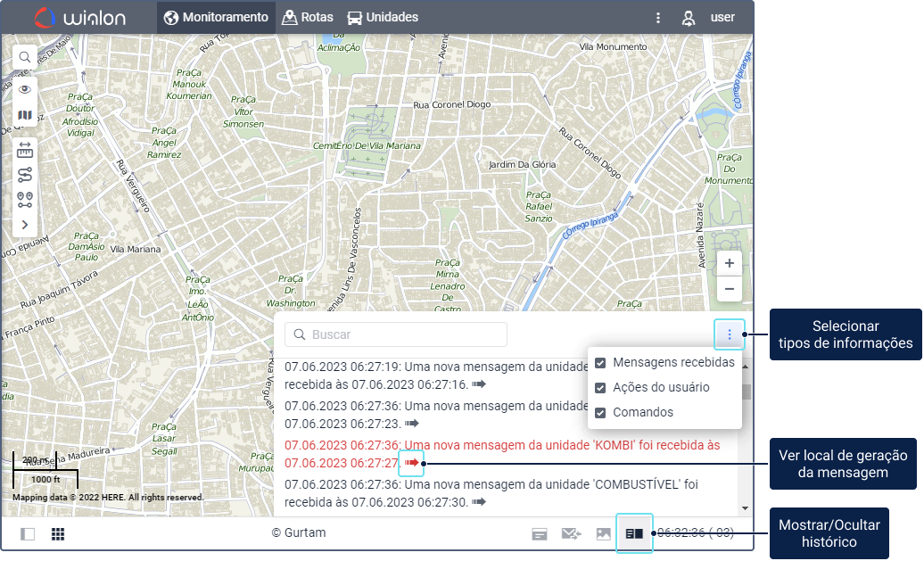This screenshot has width=924, height=561.
Task: Open the picture viewer icon
Action: (x=604, y=534)
